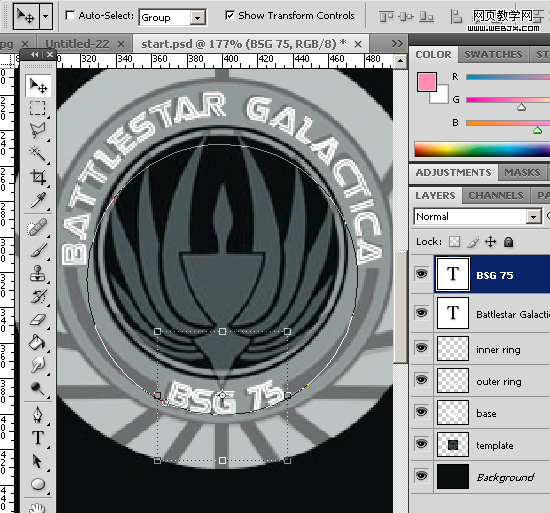The width and height of the screenshot is (550, 513).
Task: Hide the outer ring layer
Action: coord(422,379)
